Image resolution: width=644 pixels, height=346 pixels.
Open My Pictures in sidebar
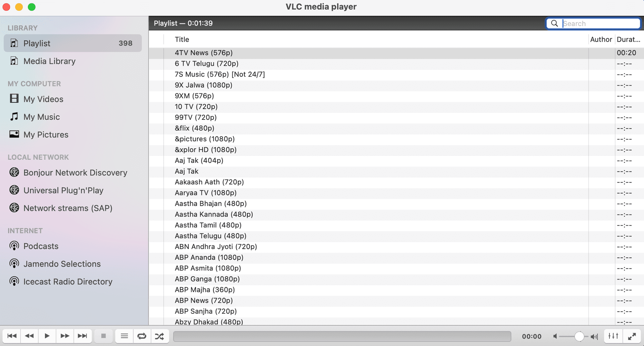click(73, 135)
